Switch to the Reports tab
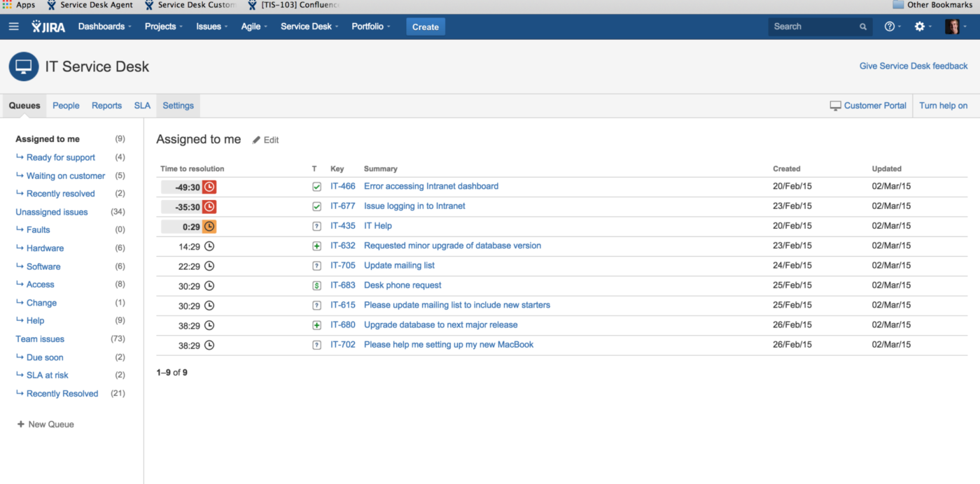 (106, 105)
